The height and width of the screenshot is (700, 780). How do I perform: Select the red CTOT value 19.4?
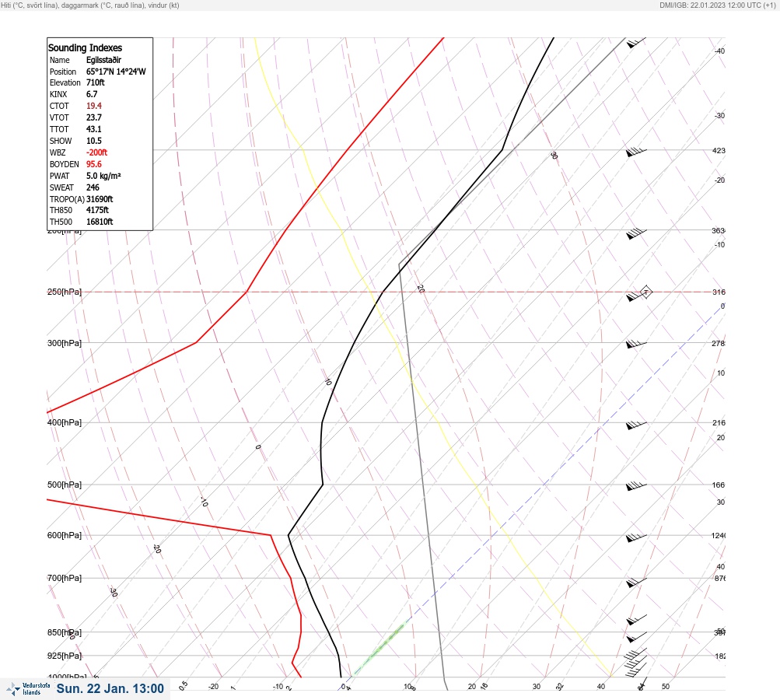93,106
